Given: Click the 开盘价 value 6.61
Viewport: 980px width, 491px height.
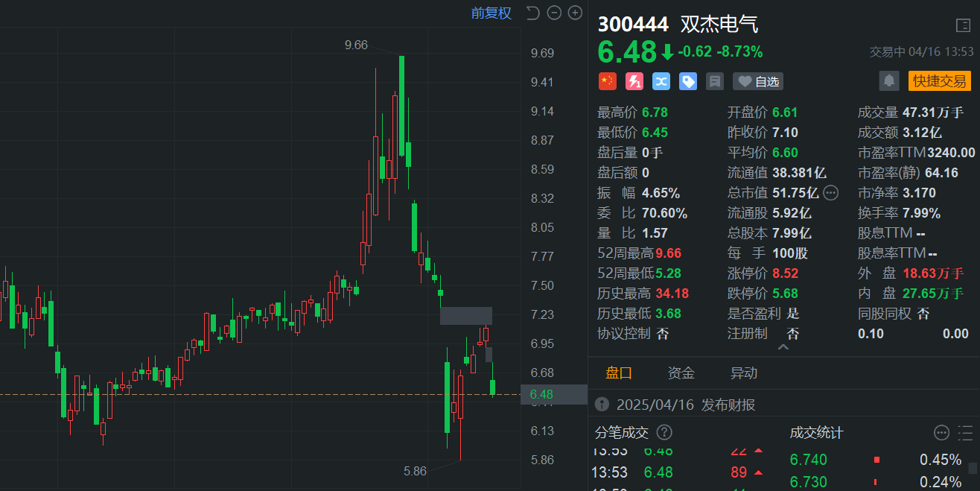Looking at the screenshot, I should point(785,113).
